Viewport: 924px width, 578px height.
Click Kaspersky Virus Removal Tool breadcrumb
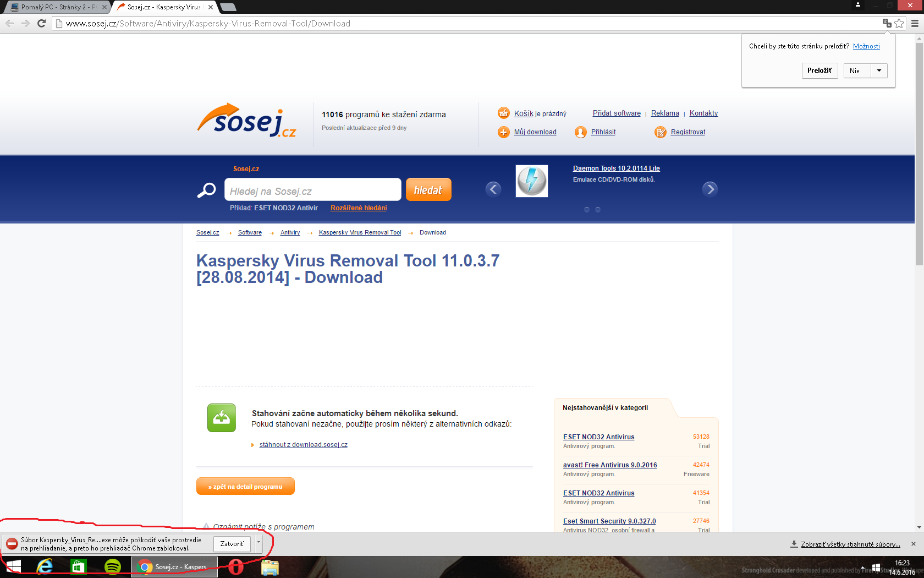click(x=360, y=232)
